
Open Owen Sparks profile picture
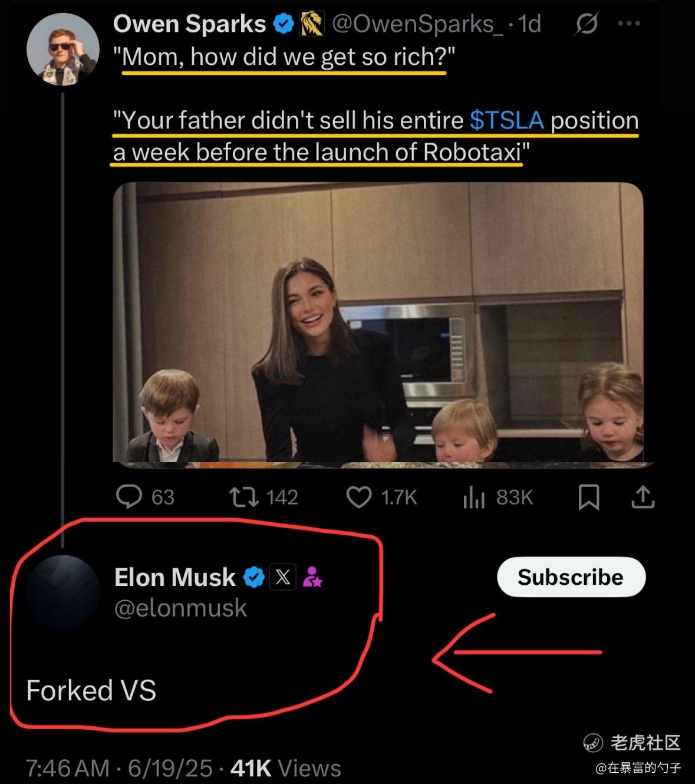click(x=62, y=50)
